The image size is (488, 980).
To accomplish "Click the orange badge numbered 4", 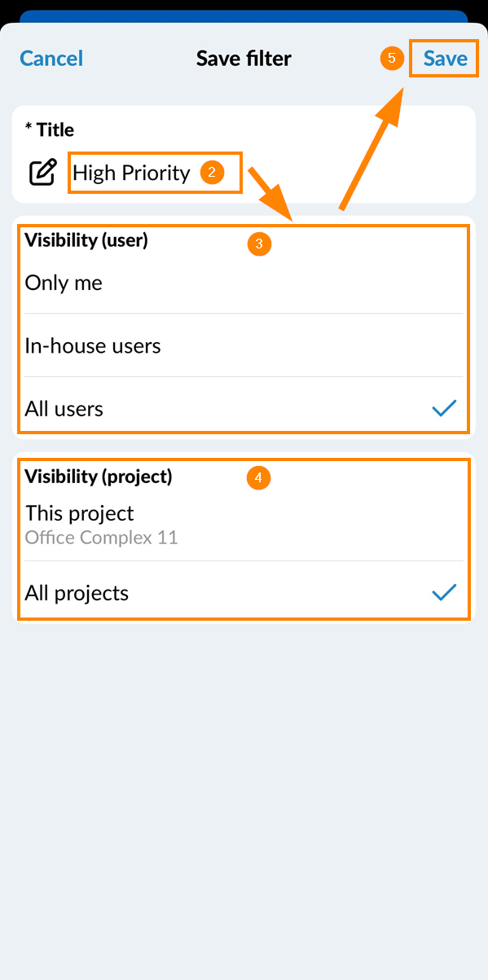I will (258, 477).
